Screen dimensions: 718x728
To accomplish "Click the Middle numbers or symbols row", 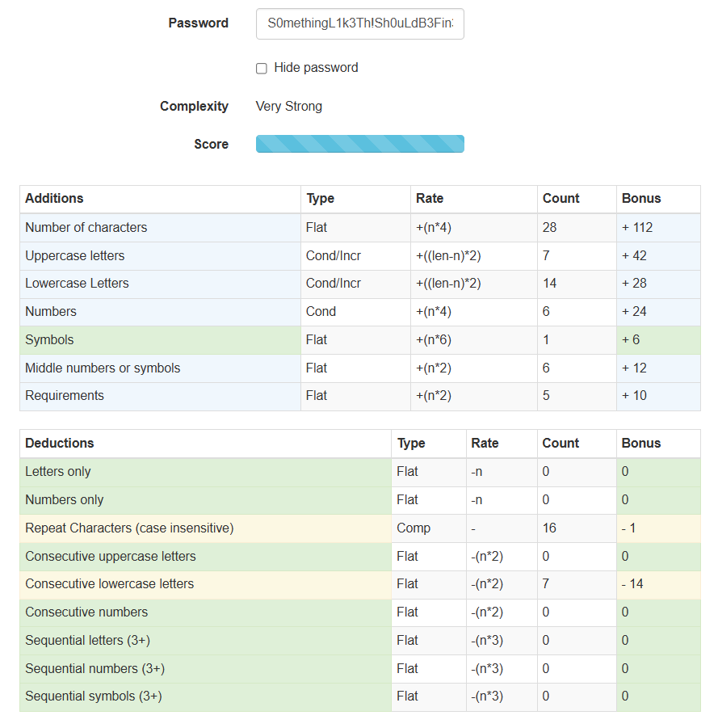I will pos(103,368).
